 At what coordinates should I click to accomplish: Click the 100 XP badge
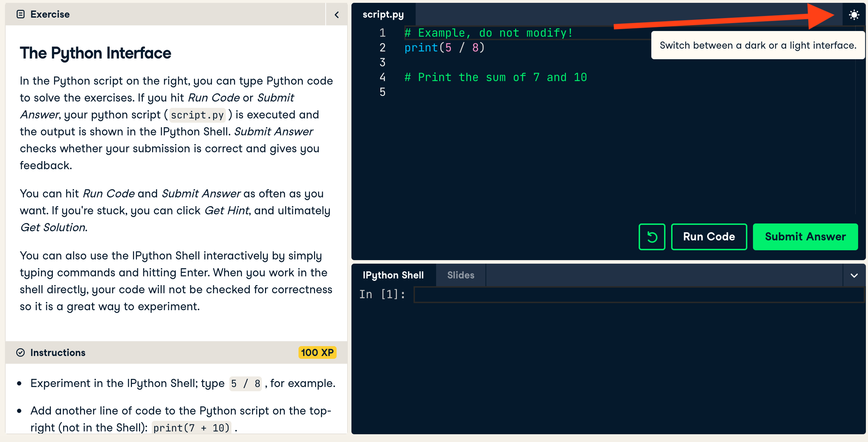(317, 352)
